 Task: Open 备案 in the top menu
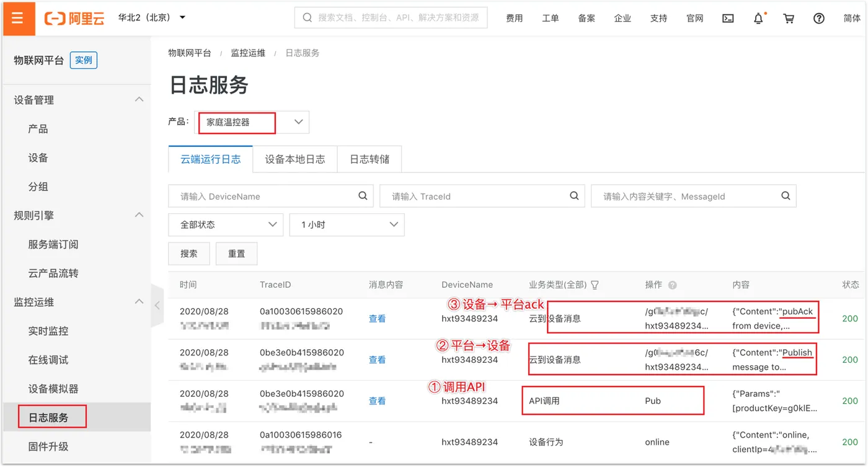coord(587,19)
